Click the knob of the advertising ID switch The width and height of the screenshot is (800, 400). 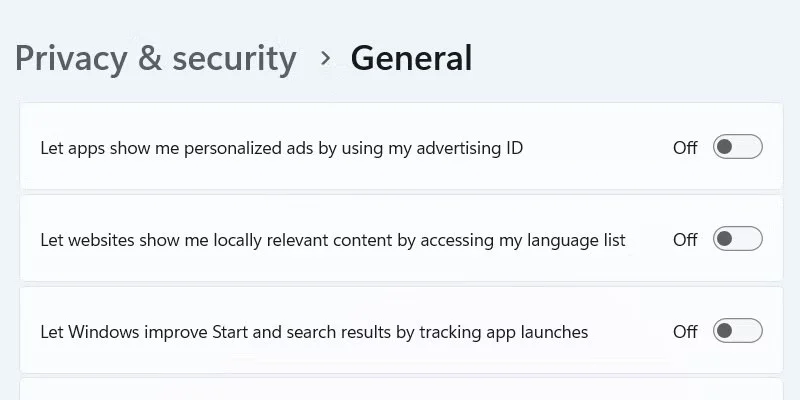point(726,147)
